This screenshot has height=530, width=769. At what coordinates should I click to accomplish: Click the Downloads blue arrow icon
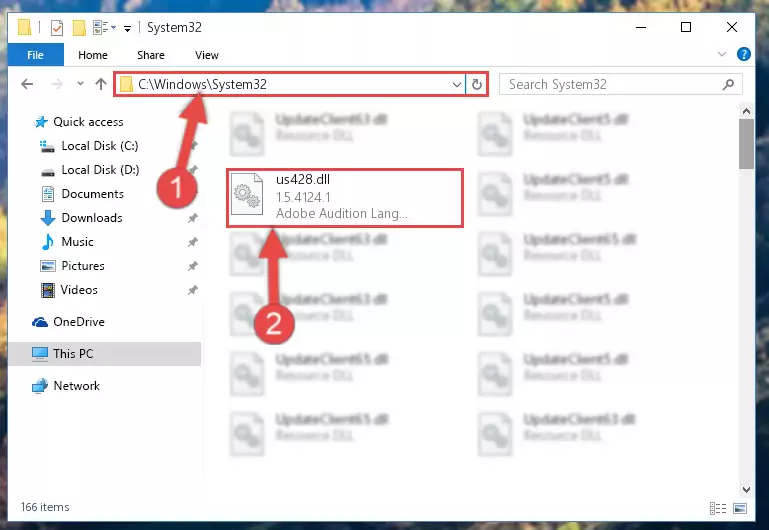tap(48, 218)
